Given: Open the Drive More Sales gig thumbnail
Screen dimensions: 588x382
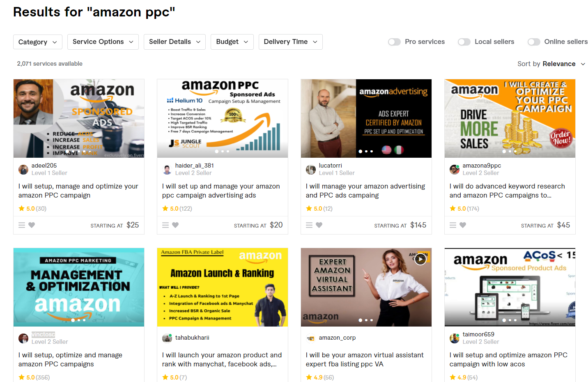Looking at the screenshot, I should tap(510, 118).
